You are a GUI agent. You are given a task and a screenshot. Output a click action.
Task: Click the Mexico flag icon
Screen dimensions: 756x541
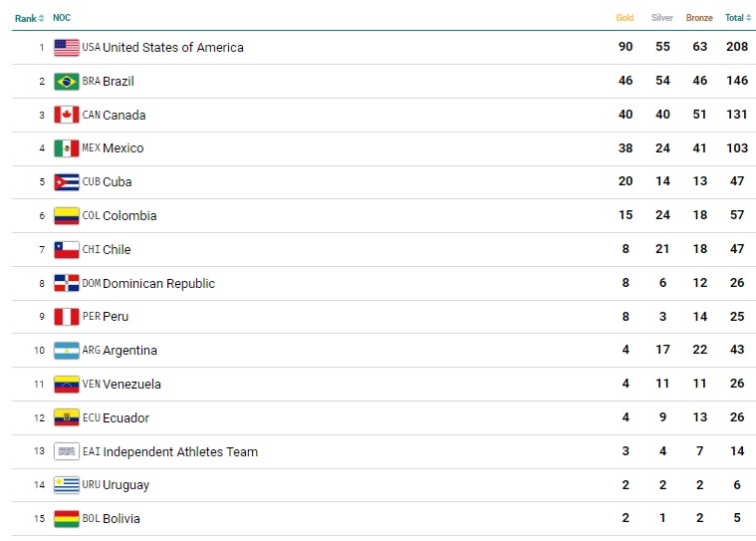coord(67,148)
